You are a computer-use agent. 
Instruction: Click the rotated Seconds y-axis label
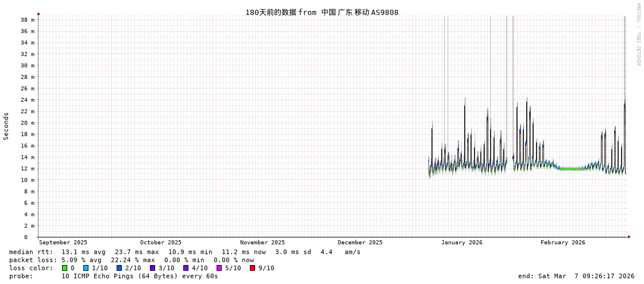[x=6, y=126]
